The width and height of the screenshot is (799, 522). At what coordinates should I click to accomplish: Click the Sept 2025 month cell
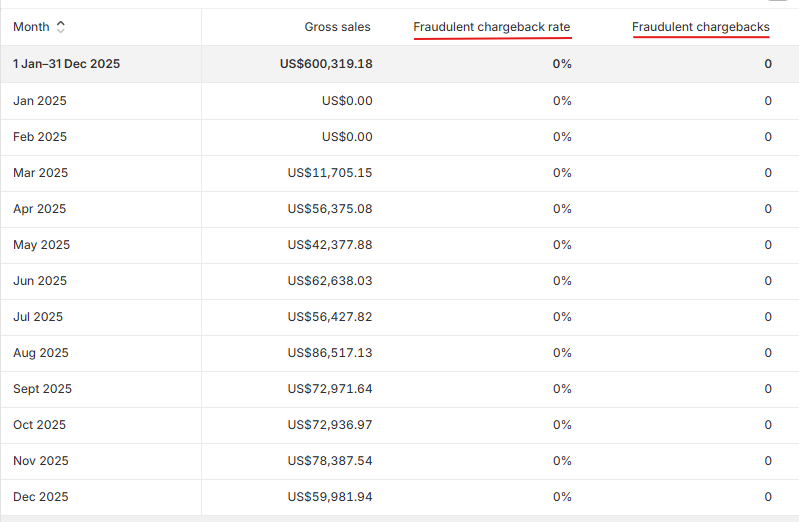(x=42, y=389)
